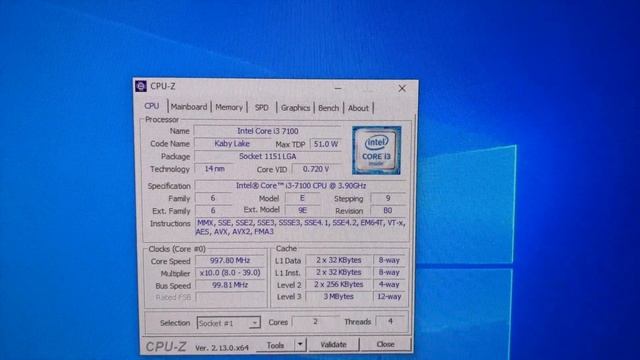Switch to the CPU tab
This screenshot has width=640, height=360.
(151, 106)
